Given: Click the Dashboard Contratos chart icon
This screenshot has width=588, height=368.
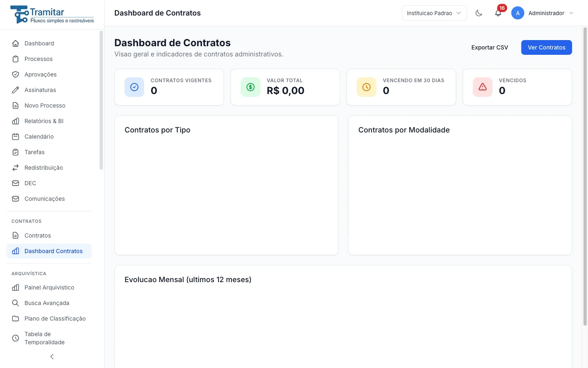Looking at the screenshot, I should 16,251.
